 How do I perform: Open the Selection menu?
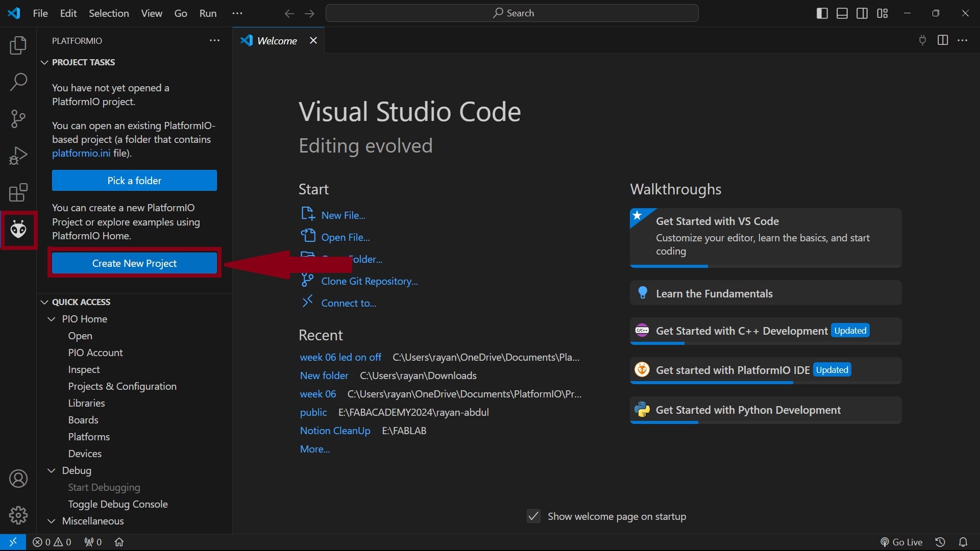(109, 13)
